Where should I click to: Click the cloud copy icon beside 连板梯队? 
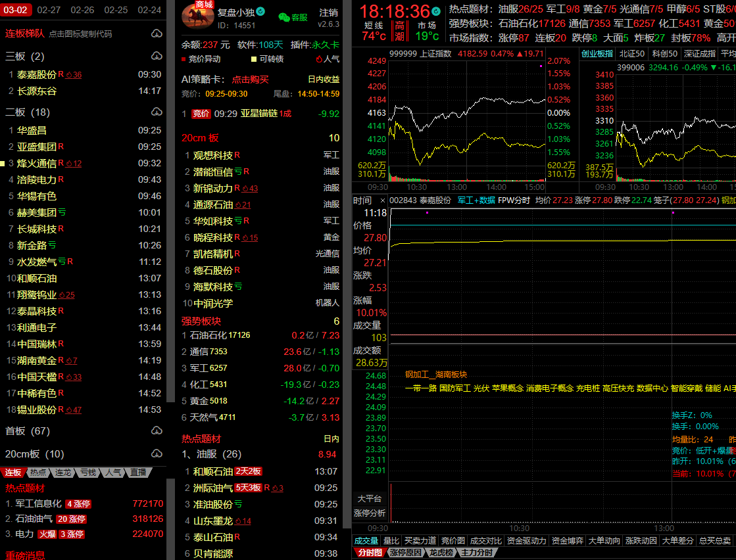click(157, 34)
